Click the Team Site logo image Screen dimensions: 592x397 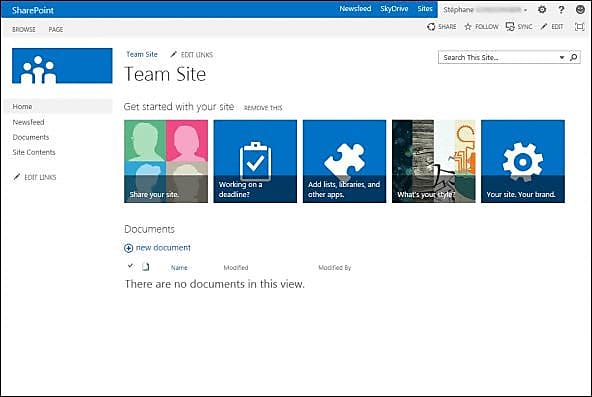click(62, 66)
